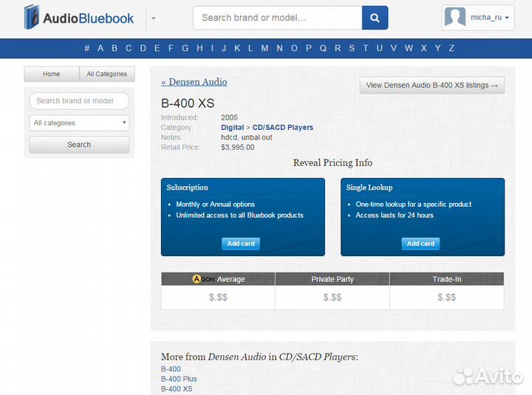Click Add card under Single Lookup
532x395 pixels.
[420, 244]
